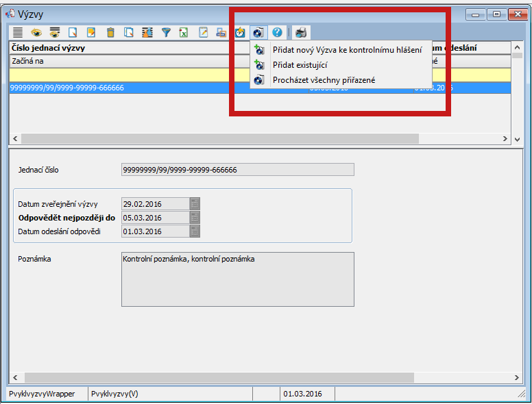Screen dimensions: 532x404
Task: Click inside the Poznámka text area
Action: pos(237,279)
